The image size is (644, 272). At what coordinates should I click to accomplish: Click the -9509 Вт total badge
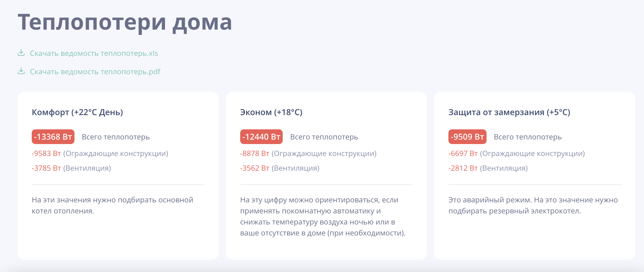click(467, 137)
